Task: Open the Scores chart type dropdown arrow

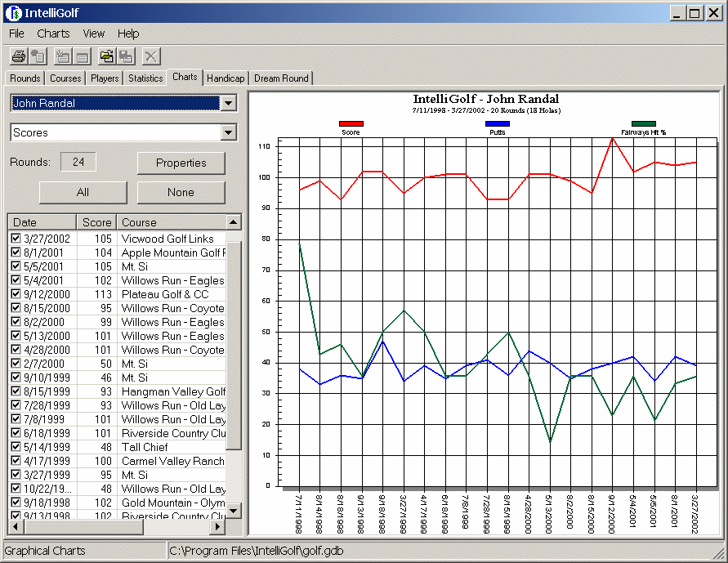Action: click(x=229, y=132)
